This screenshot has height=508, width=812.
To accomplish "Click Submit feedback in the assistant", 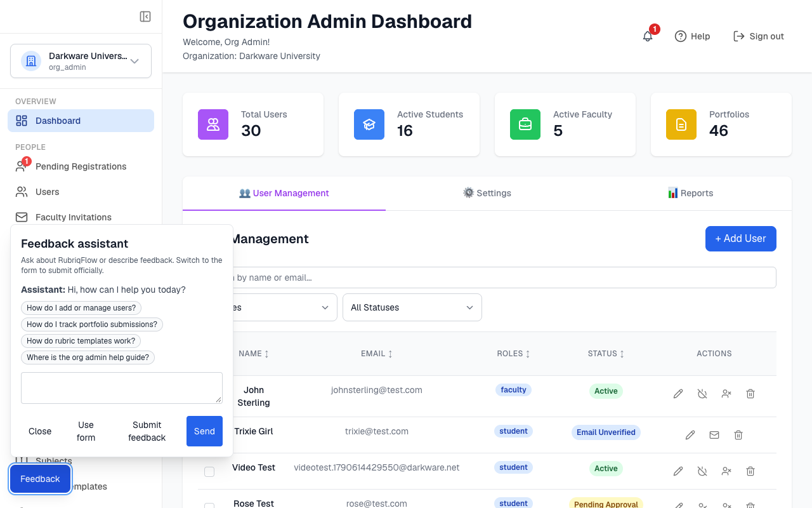I will (x=147, y=431).
